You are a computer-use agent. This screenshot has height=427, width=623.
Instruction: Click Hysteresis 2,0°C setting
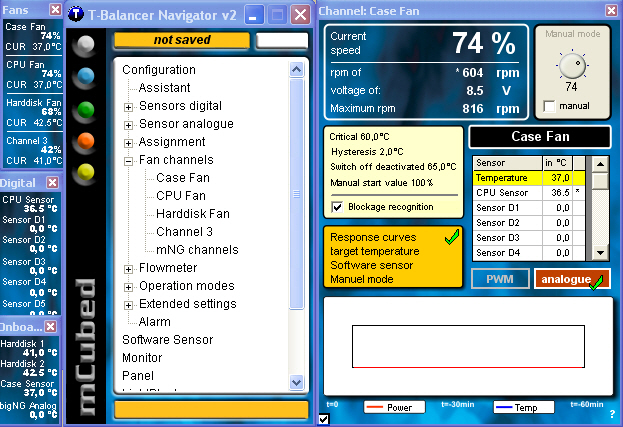tap(367, 152)
